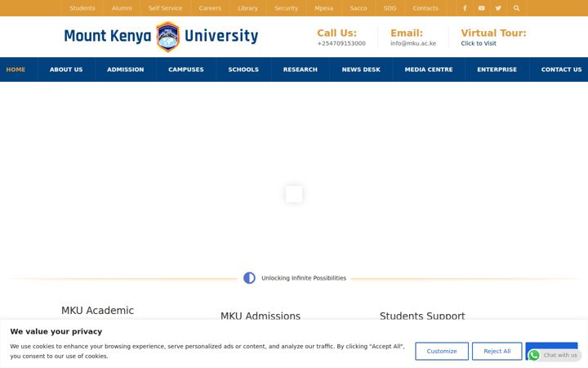Open the SDG link
Viewport: 588px width, 368px height.
390,8
